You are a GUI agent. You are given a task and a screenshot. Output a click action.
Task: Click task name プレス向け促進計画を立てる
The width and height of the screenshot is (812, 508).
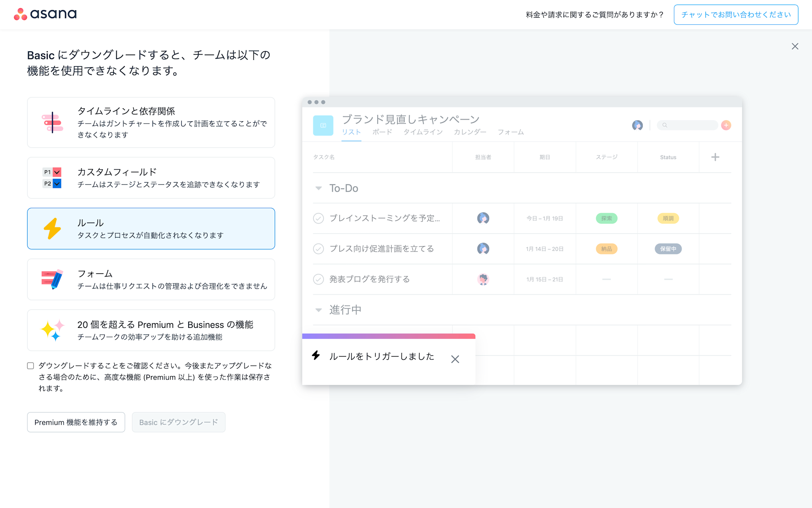click(x=381, y=249)
